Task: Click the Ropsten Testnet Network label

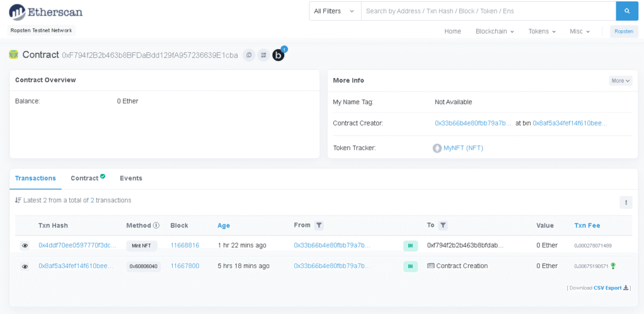Action: point(41,30)
